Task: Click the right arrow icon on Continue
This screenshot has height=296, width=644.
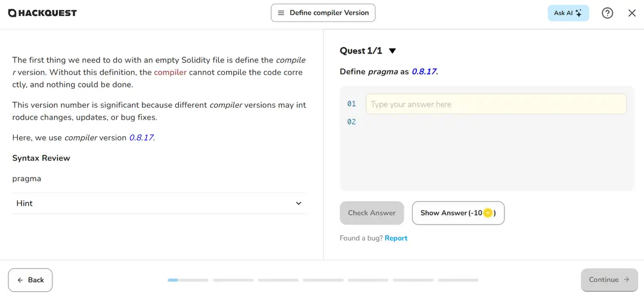Action: pyautogui.click(x=627, y=280)
